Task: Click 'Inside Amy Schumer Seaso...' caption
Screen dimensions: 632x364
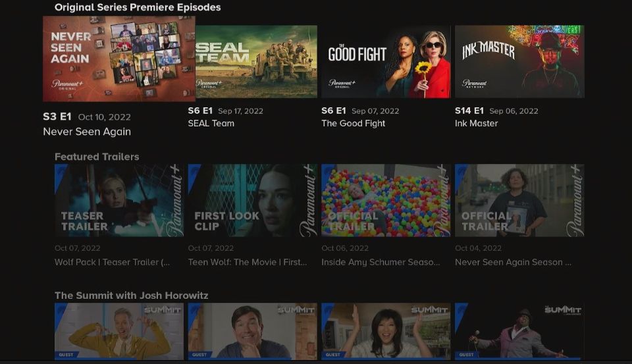Action: click(381, 262)
